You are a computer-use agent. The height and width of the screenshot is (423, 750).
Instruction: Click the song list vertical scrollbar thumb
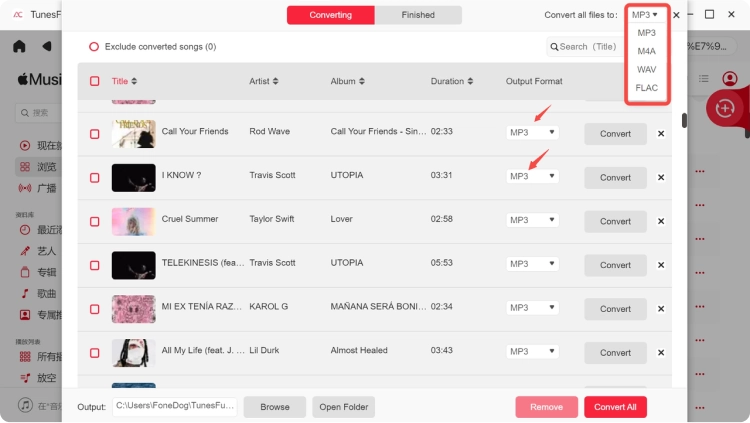684,121
